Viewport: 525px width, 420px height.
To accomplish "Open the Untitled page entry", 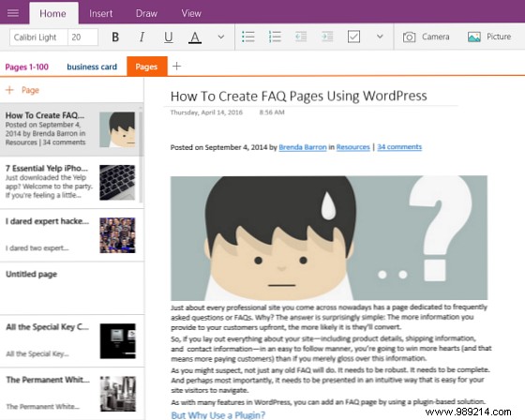I will pyautogui.click(x=71, y=288).
